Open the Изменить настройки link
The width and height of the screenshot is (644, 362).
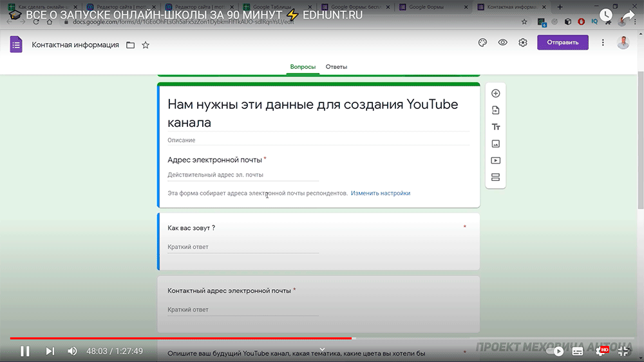(381, 193)
